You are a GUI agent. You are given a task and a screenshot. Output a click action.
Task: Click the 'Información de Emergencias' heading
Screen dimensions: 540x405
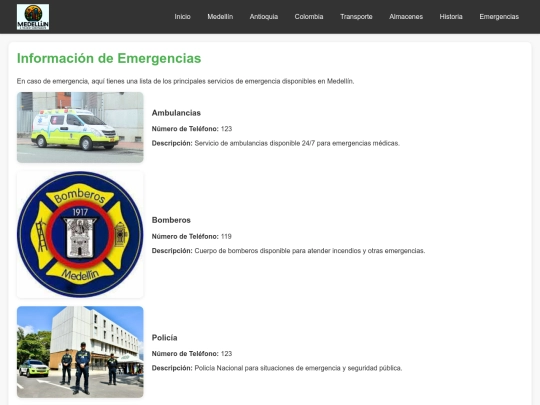tap(109, 58)
